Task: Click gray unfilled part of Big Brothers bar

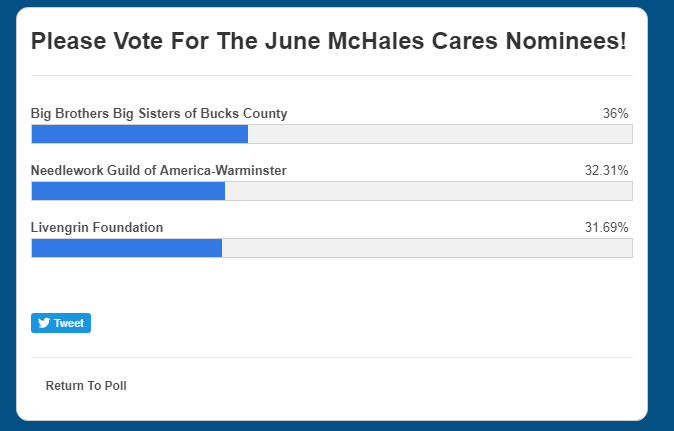Action: pyautogui.click(x=440, y=134)
